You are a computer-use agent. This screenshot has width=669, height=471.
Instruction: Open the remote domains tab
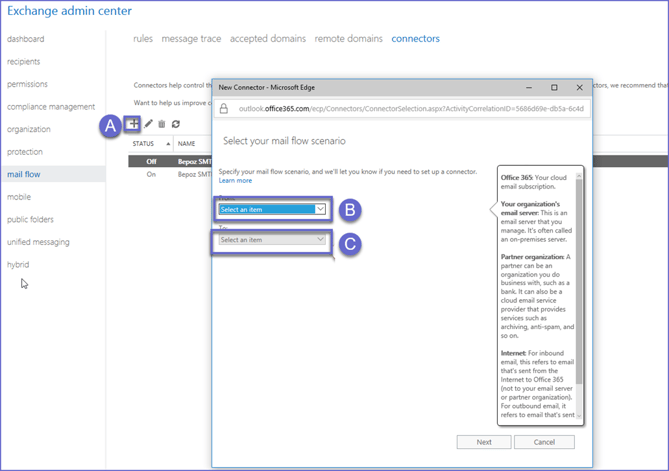348,39
